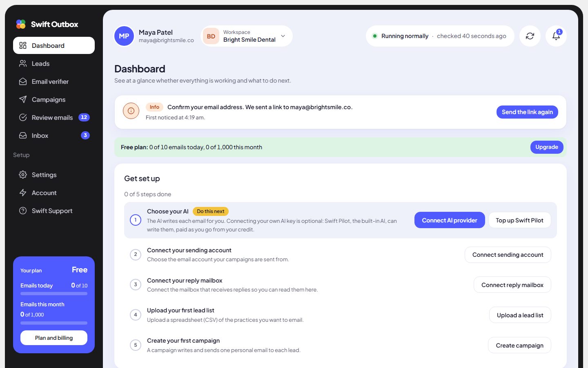Click Connect AI provider
This screenshot has height=368, width=588.
[450, 220]
